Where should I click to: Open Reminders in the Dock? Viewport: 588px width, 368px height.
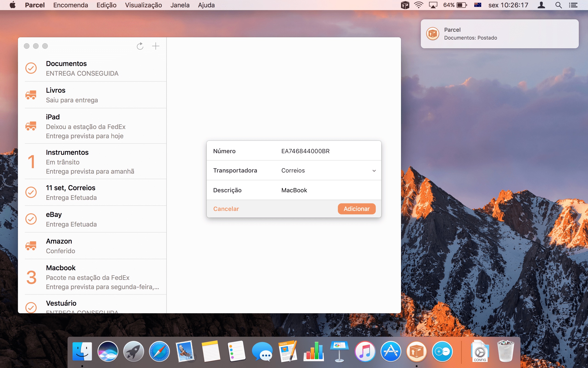(237, 351)
